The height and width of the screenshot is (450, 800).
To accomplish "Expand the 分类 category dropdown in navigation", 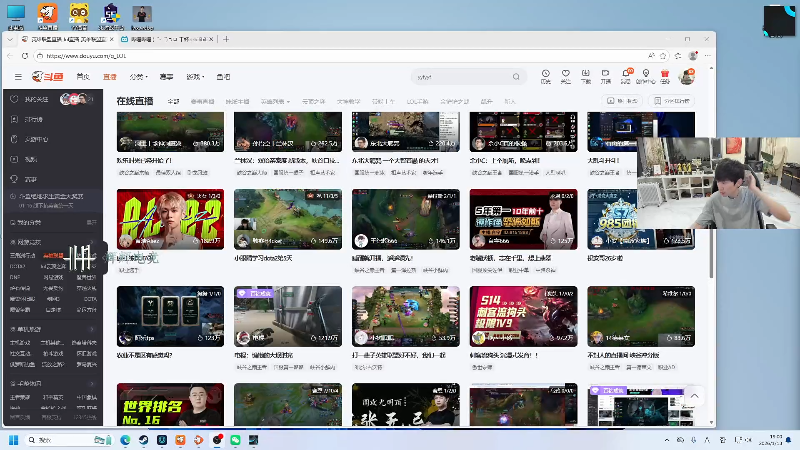I will pos(138,77).
